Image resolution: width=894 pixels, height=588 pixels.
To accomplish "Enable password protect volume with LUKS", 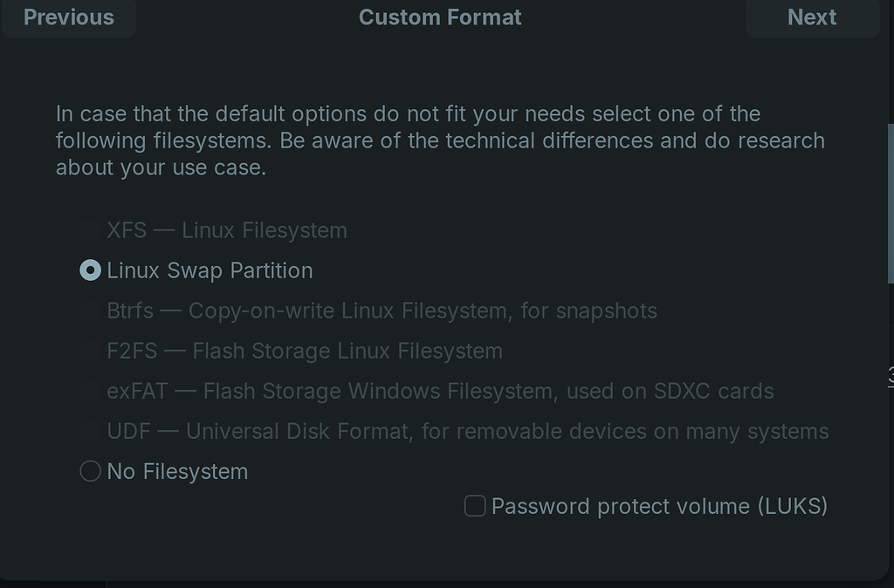I will point(475,506).
